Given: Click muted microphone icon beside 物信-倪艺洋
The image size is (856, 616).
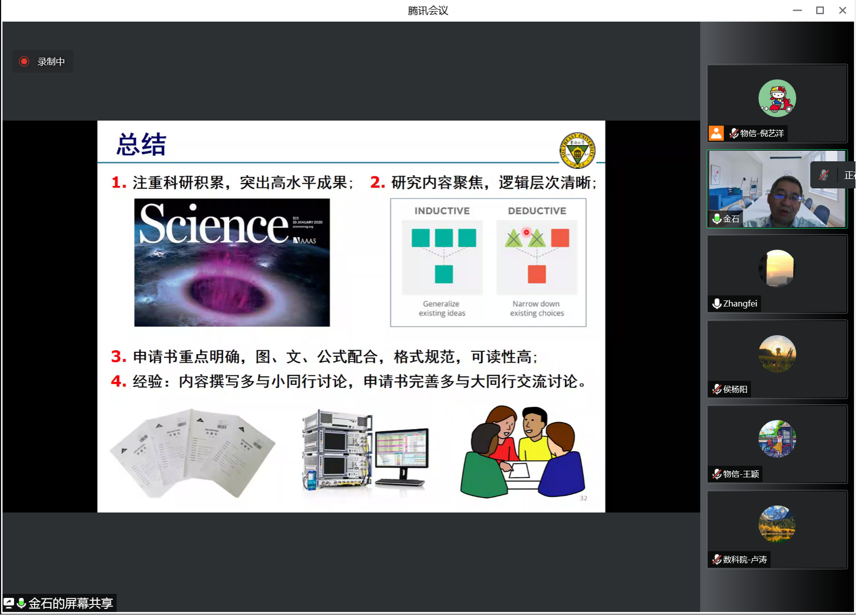Looking at the screenshot, I should pos(733,133).
